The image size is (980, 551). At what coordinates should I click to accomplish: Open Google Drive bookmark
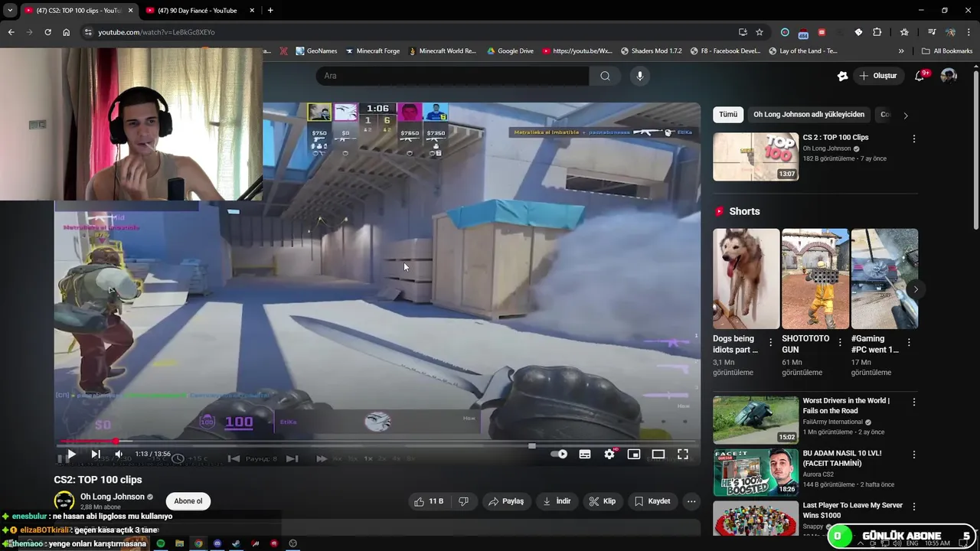click(510, 51)
